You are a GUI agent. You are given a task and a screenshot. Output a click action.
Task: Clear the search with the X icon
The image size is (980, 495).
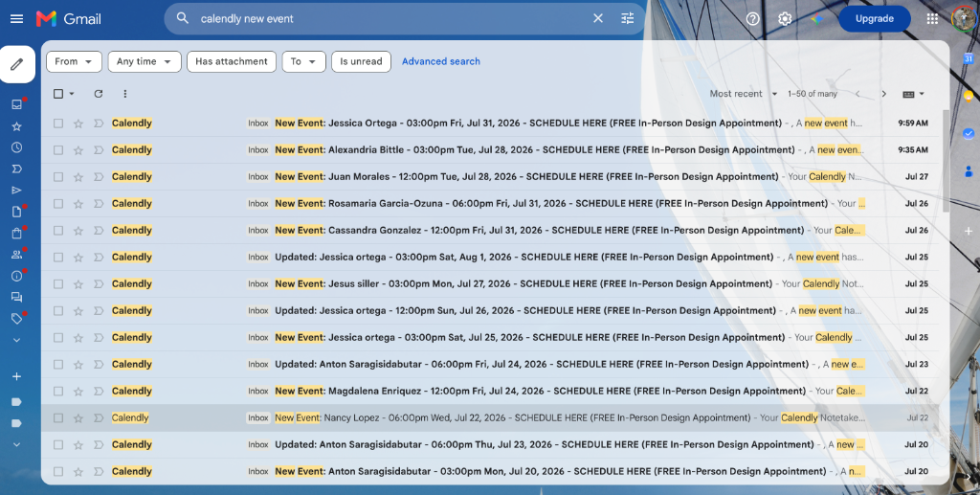click(x=598, y=18)
